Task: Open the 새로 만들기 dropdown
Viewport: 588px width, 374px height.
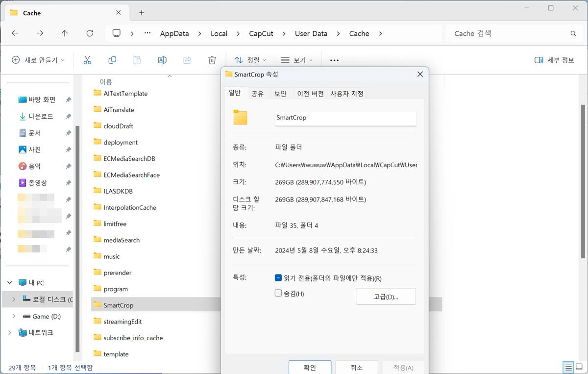Action: 38,60
